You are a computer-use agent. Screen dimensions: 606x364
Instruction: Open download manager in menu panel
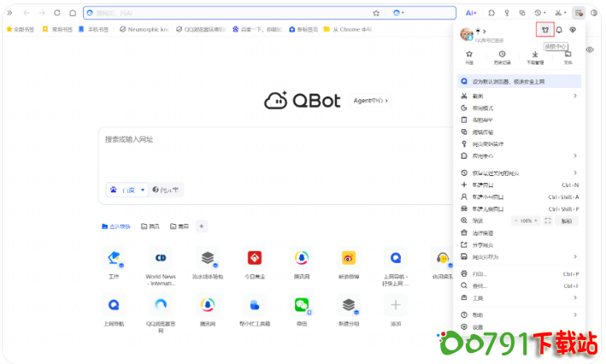tap(535, 56)
